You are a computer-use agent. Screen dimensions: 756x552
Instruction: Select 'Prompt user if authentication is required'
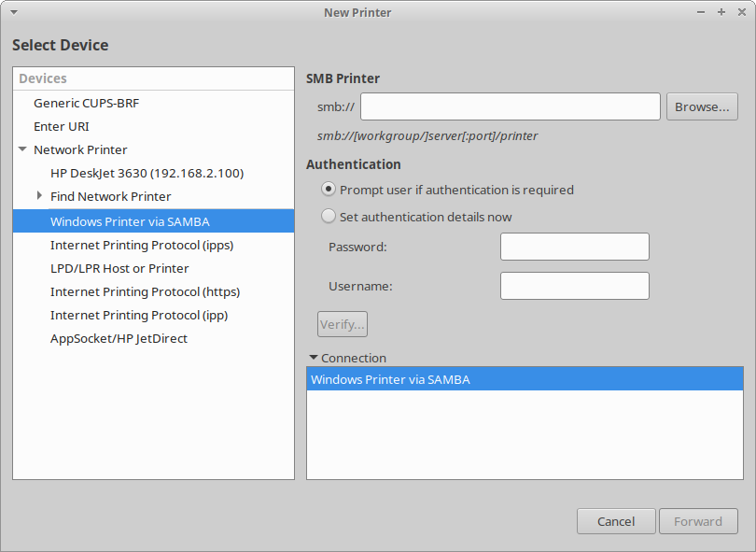pyautogui.click(x=328, y=190)
